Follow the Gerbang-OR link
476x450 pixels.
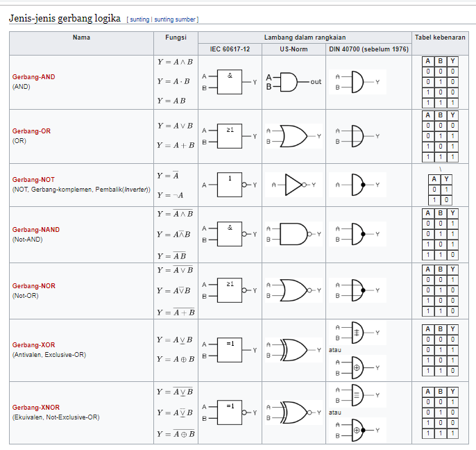(31, 131)
